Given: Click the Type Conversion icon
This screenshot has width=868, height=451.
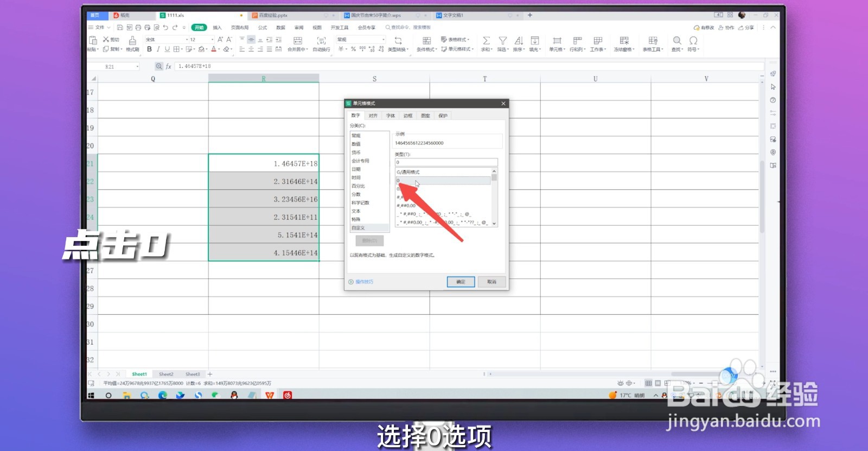Looking at the screenshot, I should [x=398, y=41].
